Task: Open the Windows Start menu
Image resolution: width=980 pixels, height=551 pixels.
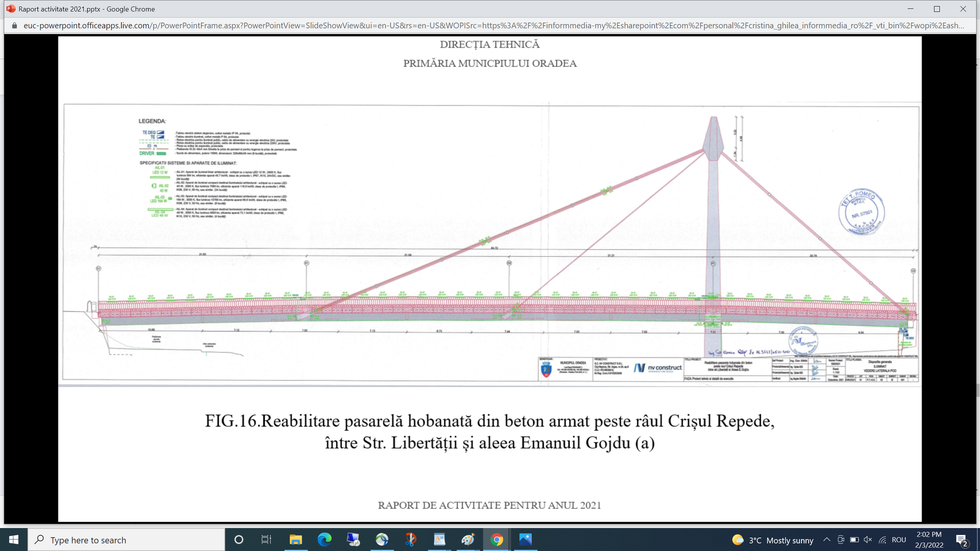Action: 13,540
